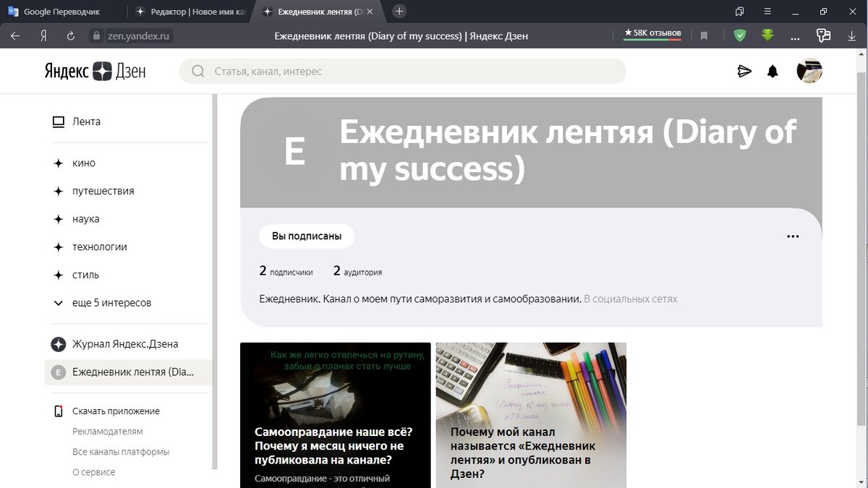Open the channel three-dot options menu
Screen dimensions: 868x488
coord(793,236)
